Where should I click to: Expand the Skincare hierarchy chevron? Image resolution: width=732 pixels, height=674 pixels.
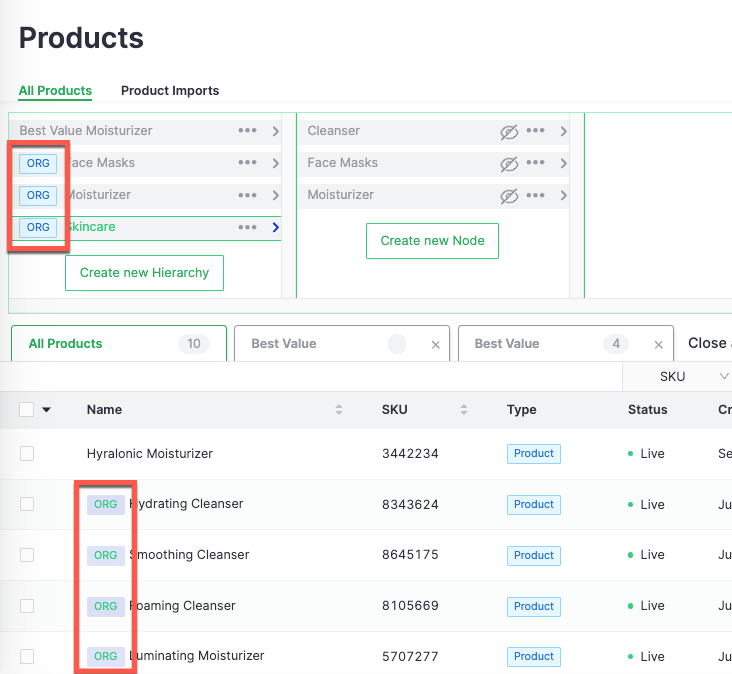275,227
